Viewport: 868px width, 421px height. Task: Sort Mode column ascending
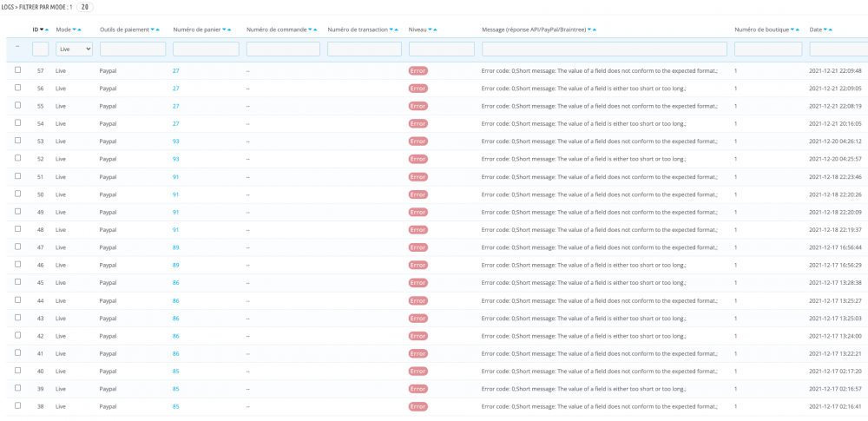pos(80,30)
